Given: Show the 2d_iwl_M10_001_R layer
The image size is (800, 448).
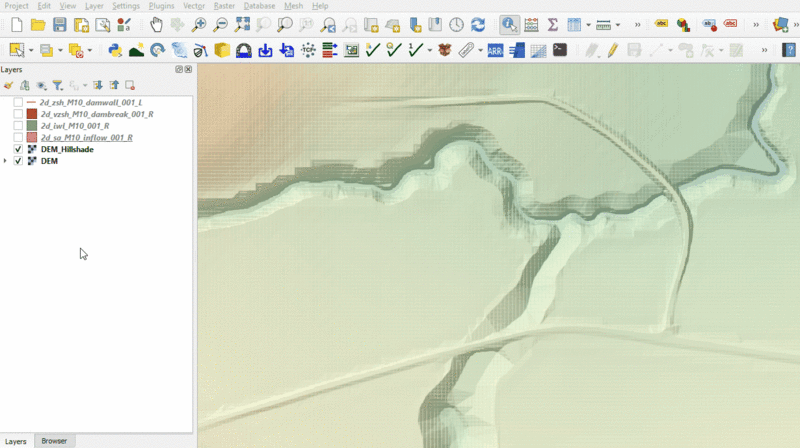Looking at the screenshot, I should tap(18, 126).
